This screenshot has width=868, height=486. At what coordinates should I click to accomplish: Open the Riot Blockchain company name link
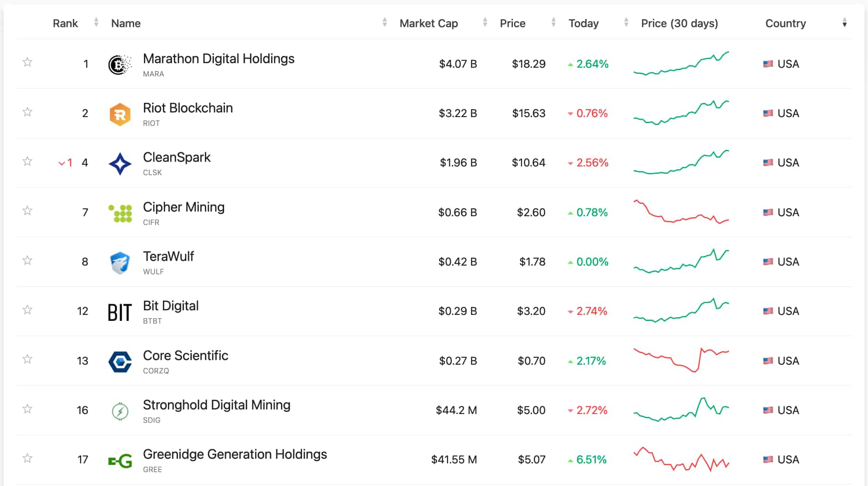188,108
